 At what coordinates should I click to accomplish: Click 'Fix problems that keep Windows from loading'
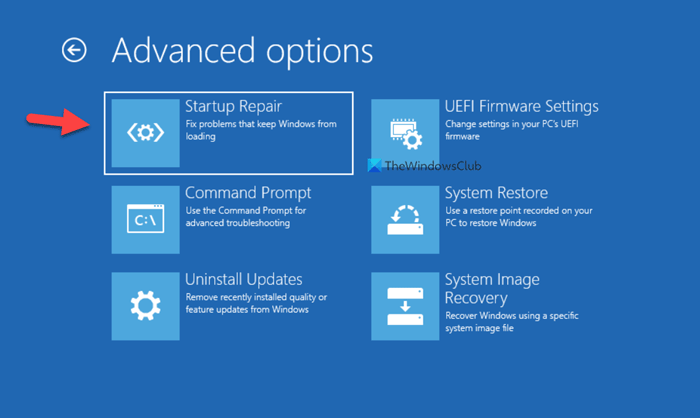[261, 130]
